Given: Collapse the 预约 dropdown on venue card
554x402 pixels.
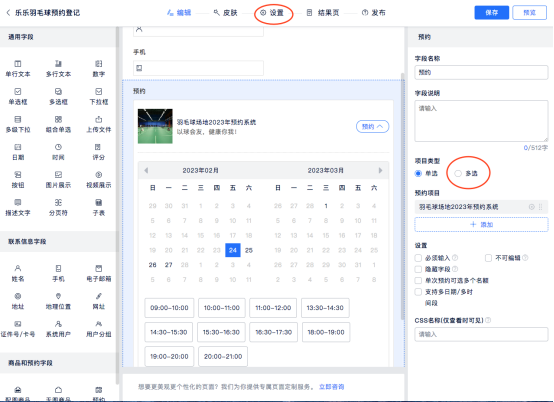Looking at the screenshot, I should (372, 126).
